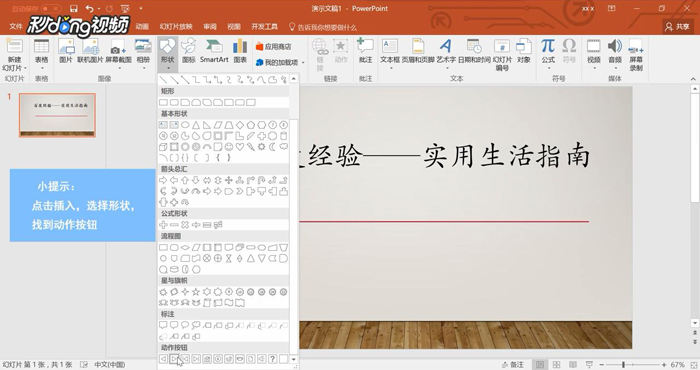Insert an Object (对象)
700x370 pixels.
tap(524, 51)
